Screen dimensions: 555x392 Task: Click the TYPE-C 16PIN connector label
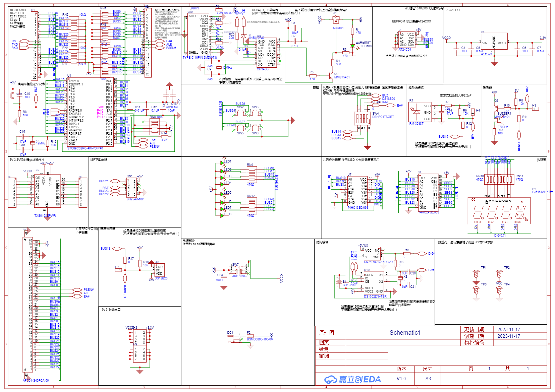[x=200, y=58]
